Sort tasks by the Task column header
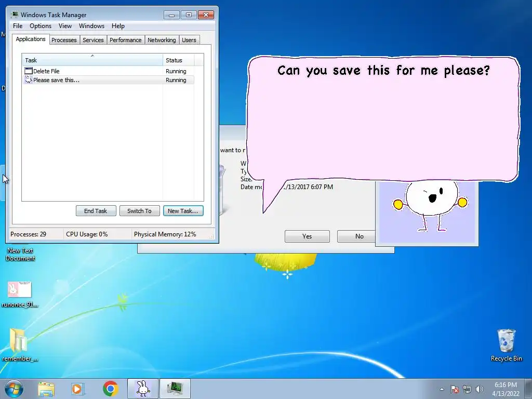 [92, 60]
